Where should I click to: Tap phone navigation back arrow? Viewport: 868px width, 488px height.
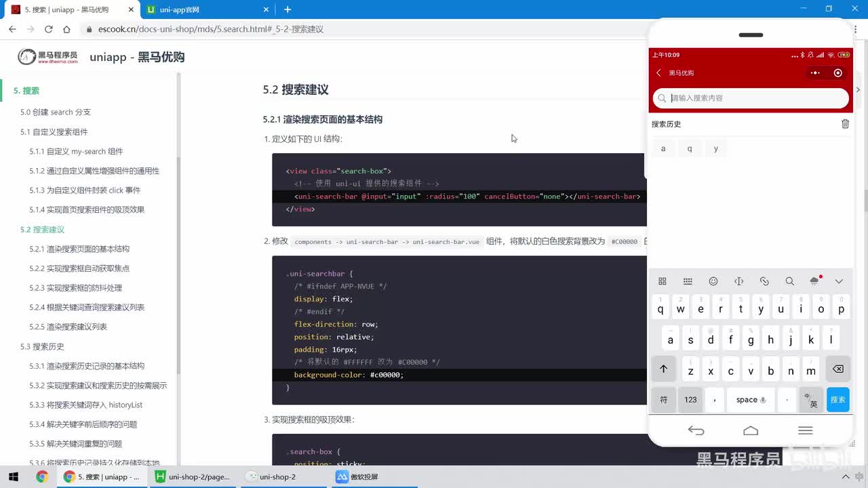pos(696,430)
